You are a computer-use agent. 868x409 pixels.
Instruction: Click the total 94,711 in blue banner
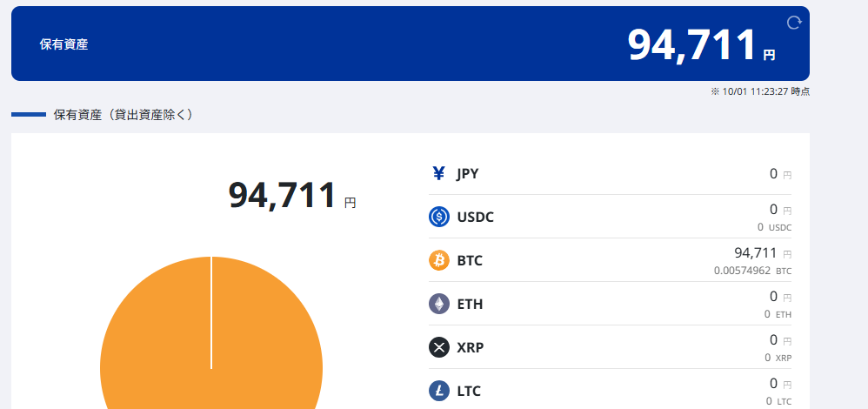(x=691, y=45)
